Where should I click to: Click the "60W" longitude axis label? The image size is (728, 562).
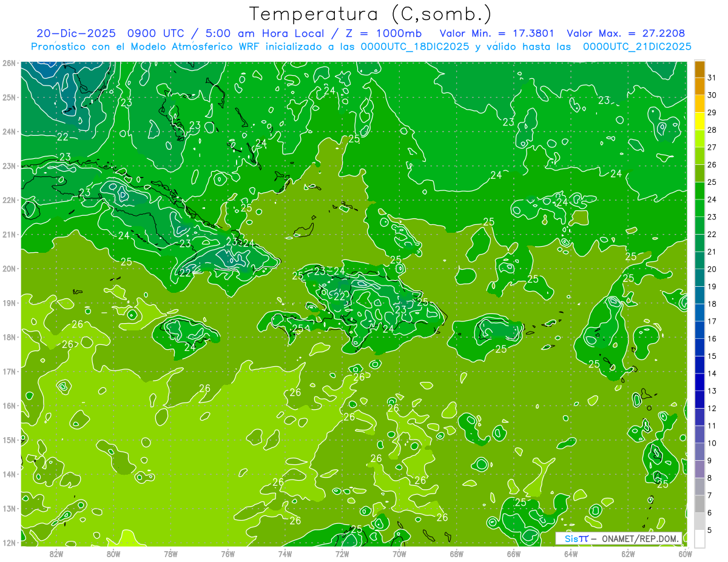tap(685, 554)
